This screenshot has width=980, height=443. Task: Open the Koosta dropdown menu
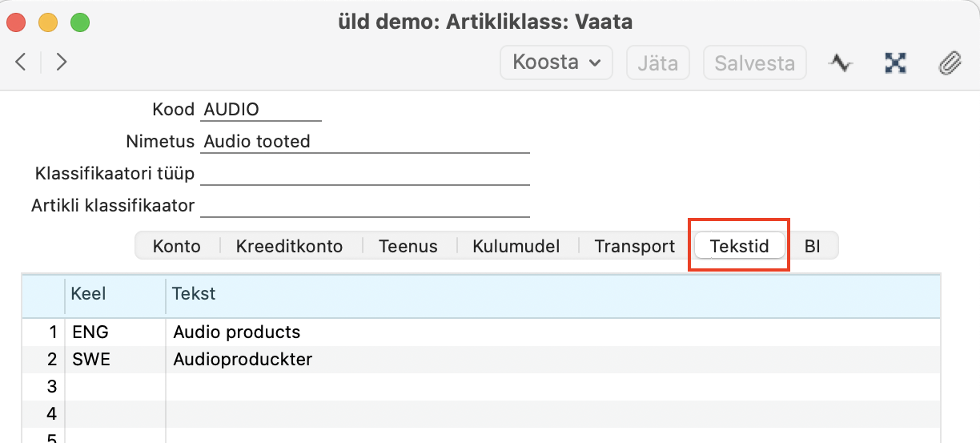click(556, 62)
